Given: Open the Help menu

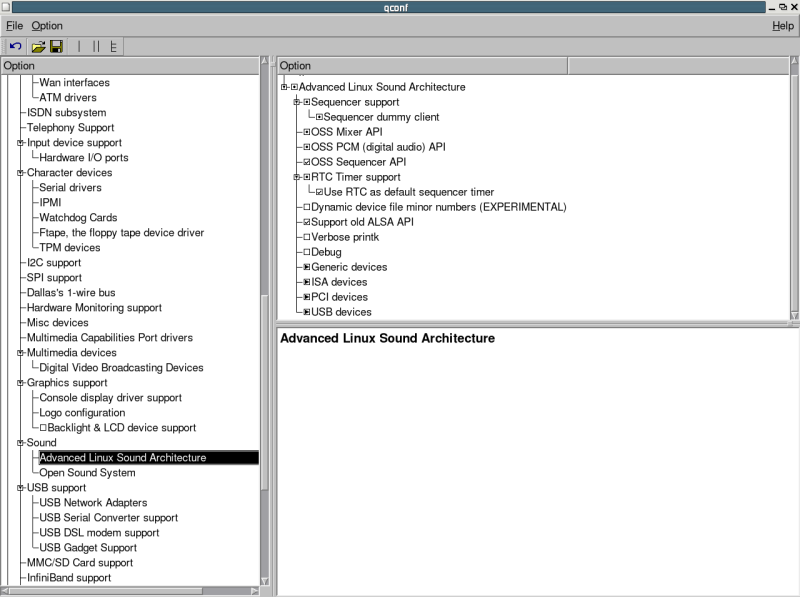Looking at the screenshot, I should [783, 26].
